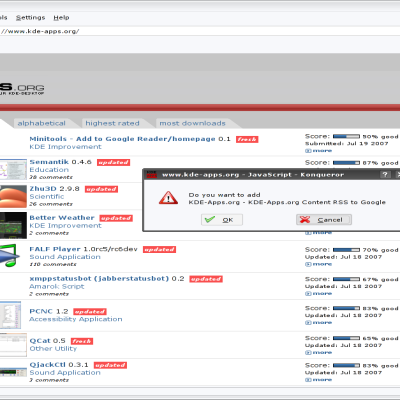This screenshot has width=400, height=400.
Task: Select Other Utility category link
Action: [x=53, y=349]
